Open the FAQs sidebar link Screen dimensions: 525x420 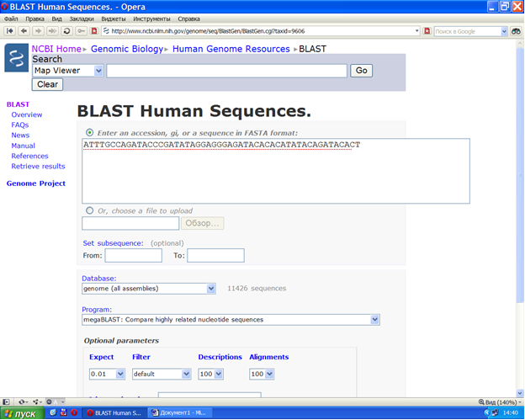[x=20, y=125]
